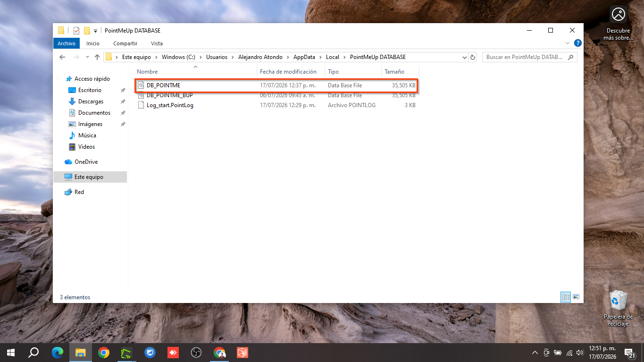
Task: Open Escritorio in the navigation pane
Action: point(90,90)
